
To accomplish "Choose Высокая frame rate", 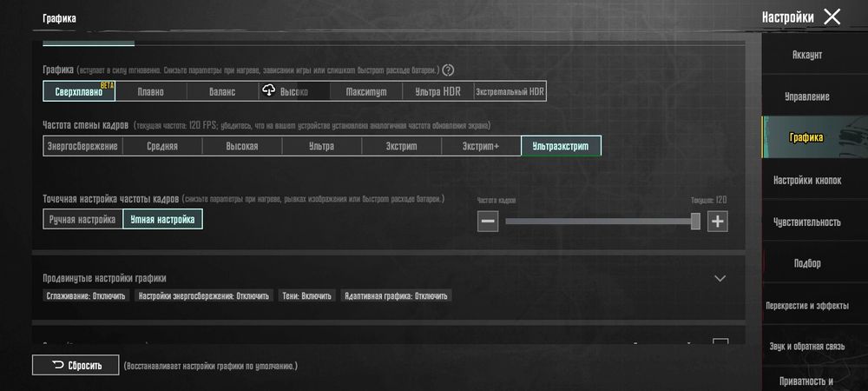I will click(x=242, y=146).
